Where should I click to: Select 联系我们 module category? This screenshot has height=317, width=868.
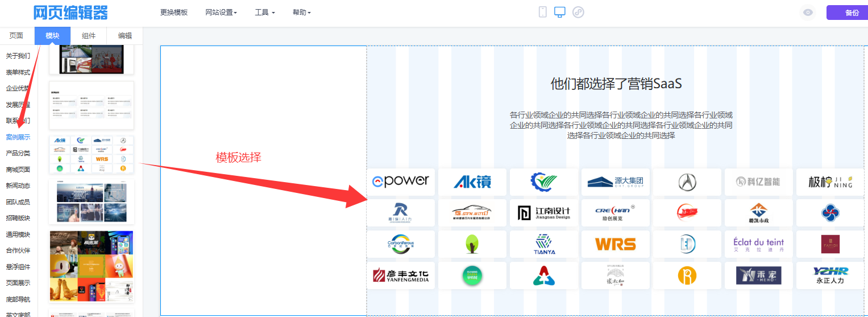click(x=18, y=121)
